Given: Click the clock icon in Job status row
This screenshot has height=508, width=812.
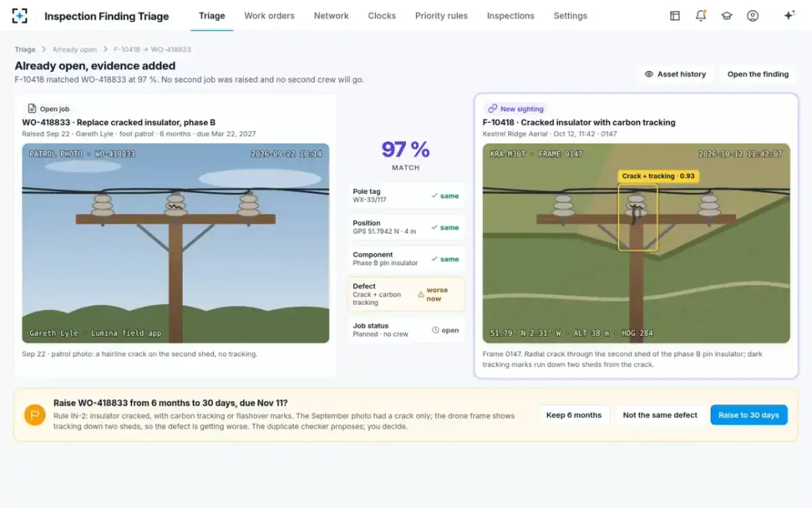Looking at the screenshot, I should coord(435,331).
